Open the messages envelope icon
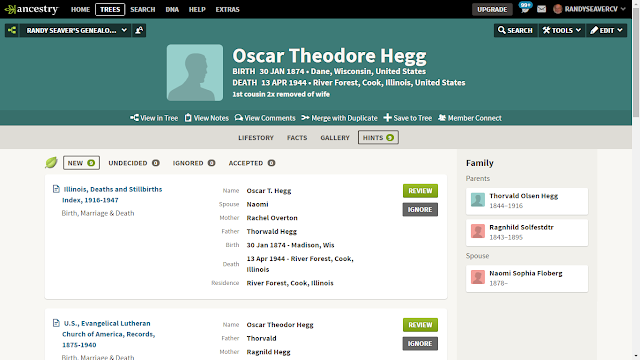This screenshot has height=360, width=640. pyautogui.click(x=541, y=9)
